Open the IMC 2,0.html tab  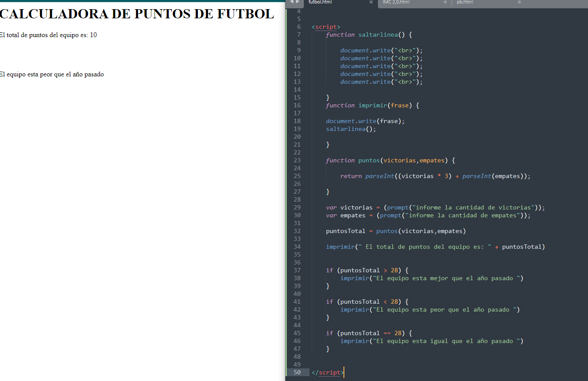(x=396, y=2)
